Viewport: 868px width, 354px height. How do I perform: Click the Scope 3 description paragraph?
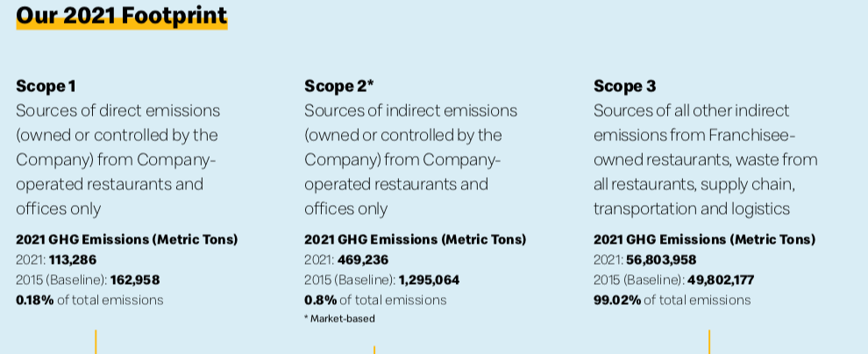point(706,159)
